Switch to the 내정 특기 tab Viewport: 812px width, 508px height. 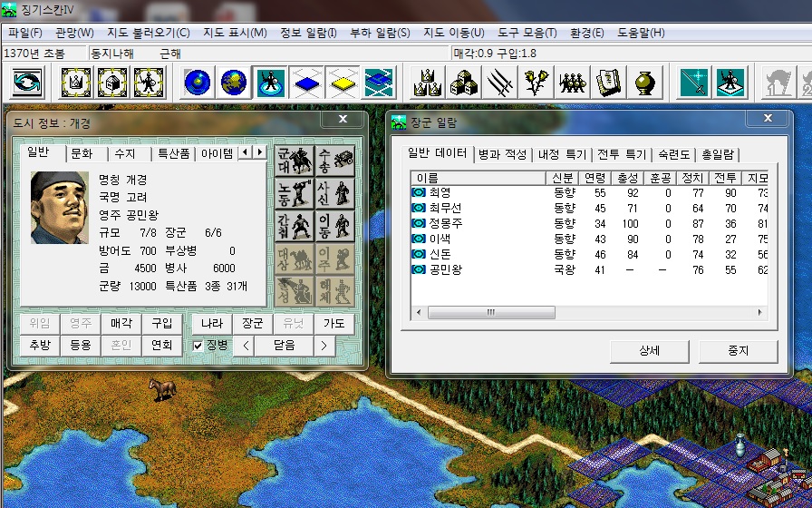(x=562, y=154)
